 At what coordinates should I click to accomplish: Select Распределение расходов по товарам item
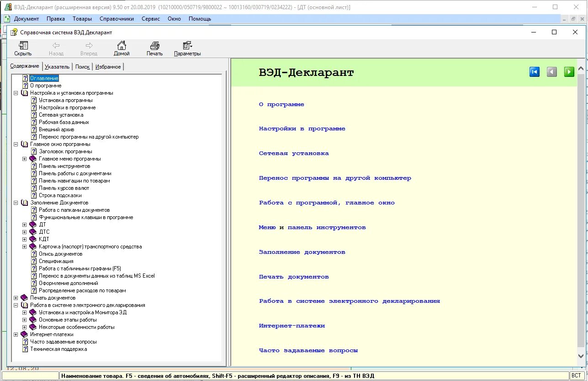click(82, 290)
